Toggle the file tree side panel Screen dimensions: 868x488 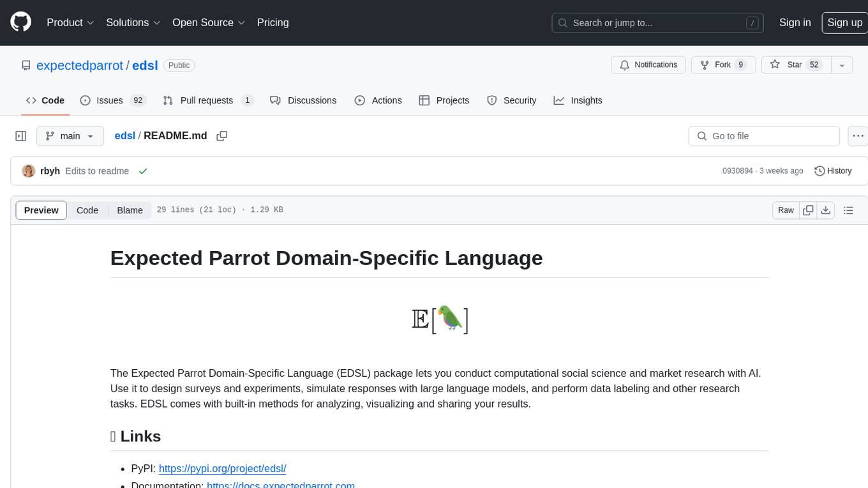click(x=21, y=136)
